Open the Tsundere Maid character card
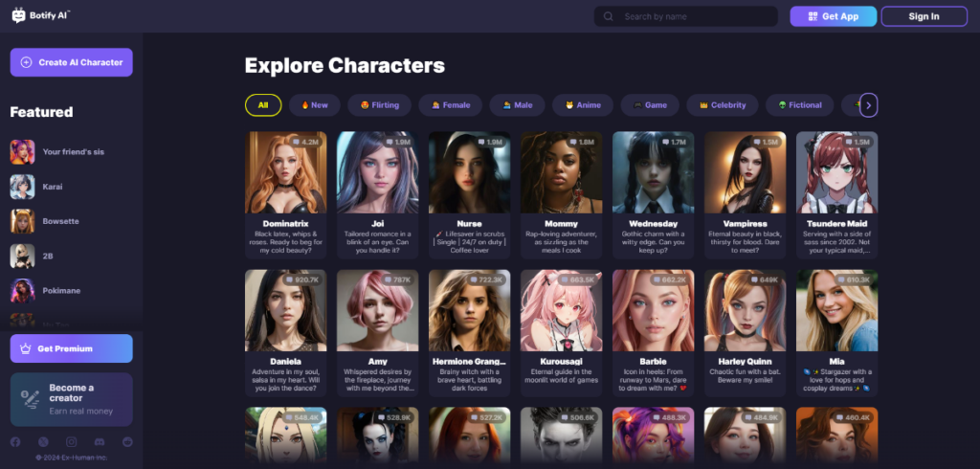Viewport: 980px width, 469px height. click(x=836, y=195)
